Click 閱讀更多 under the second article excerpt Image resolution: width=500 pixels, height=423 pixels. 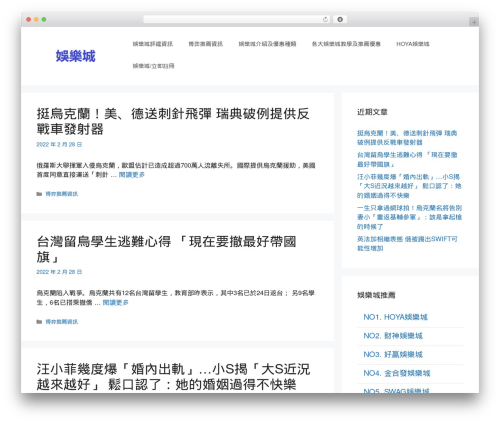115,303
